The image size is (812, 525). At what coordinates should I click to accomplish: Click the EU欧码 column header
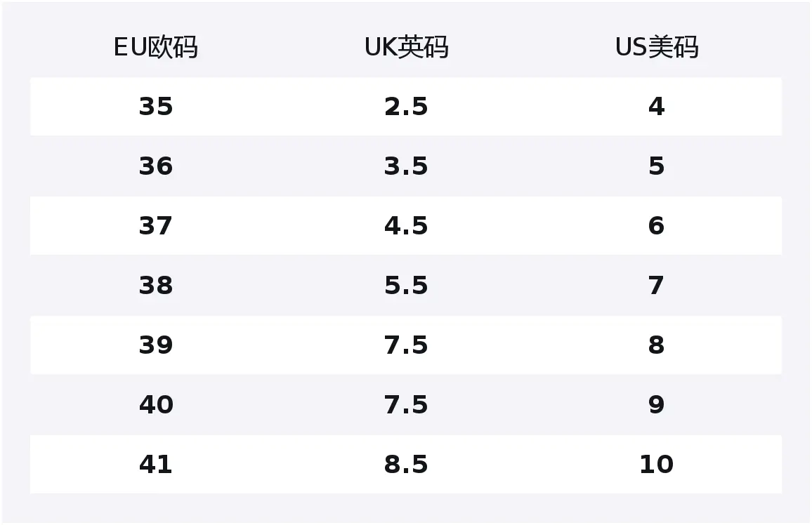click(155, 48)
